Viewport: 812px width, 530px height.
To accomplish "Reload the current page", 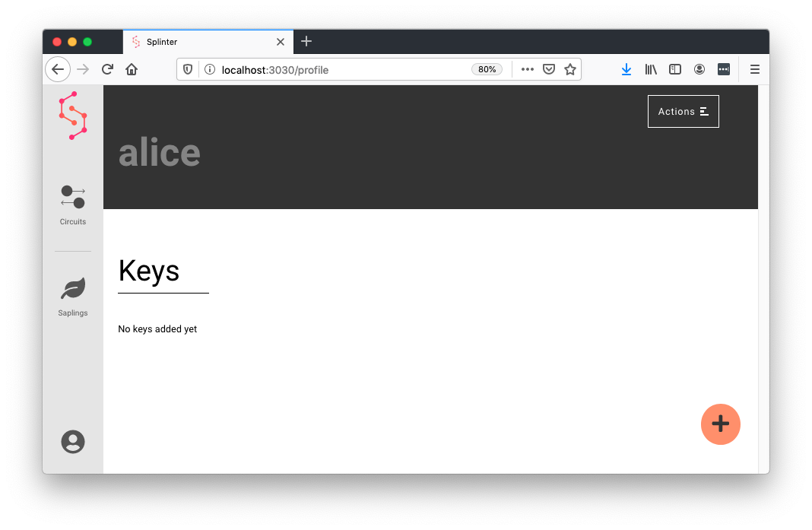I will pos(107,69).
